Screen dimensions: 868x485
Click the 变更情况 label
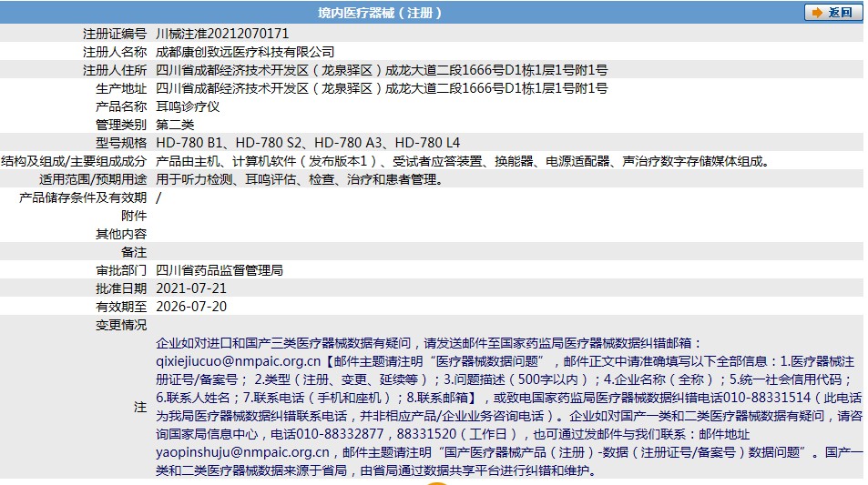click(121, 325)
